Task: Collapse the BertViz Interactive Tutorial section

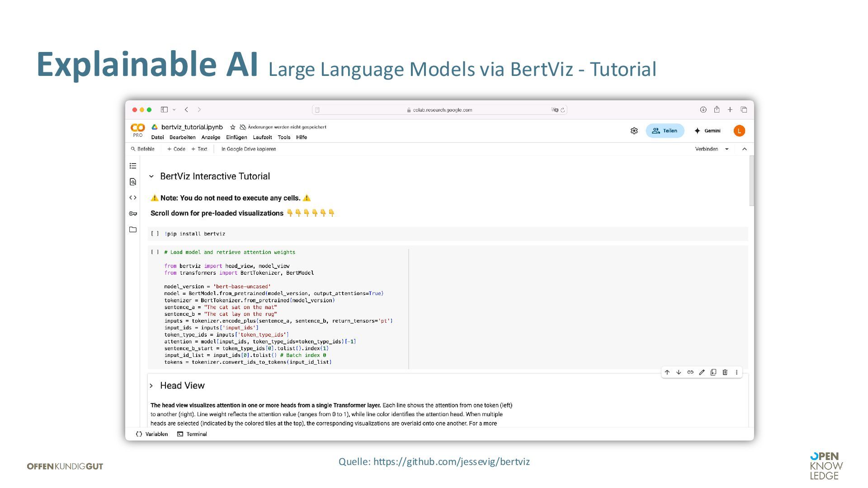Action: [x=151, y=176]
